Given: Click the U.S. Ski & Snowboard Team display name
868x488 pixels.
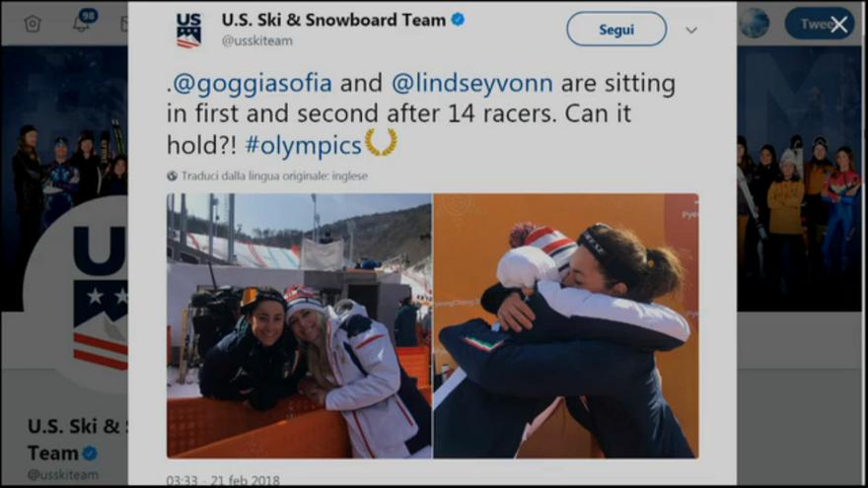Looking at the screenshot, I should pyautogui.click(x=333, y=20).
